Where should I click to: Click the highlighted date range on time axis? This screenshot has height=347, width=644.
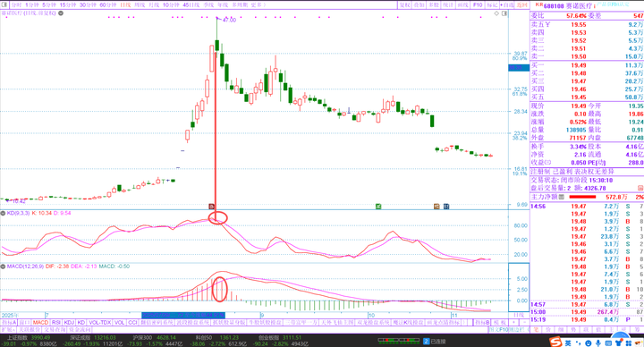tap(183, 316)
